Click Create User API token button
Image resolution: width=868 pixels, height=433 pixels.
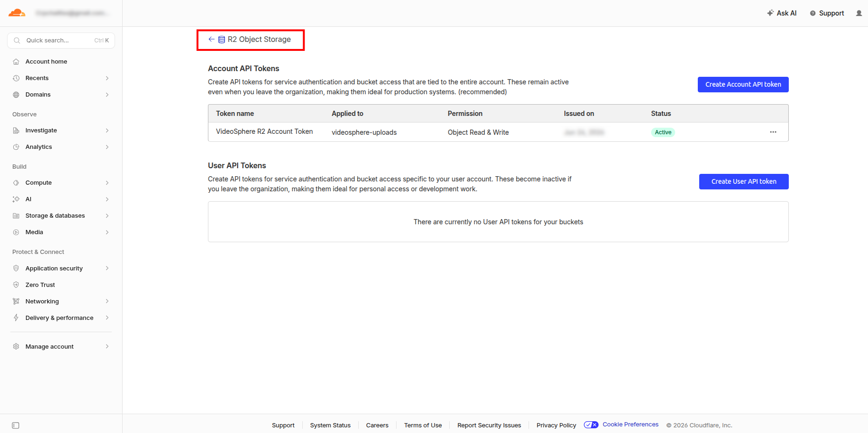click(744, 181)
